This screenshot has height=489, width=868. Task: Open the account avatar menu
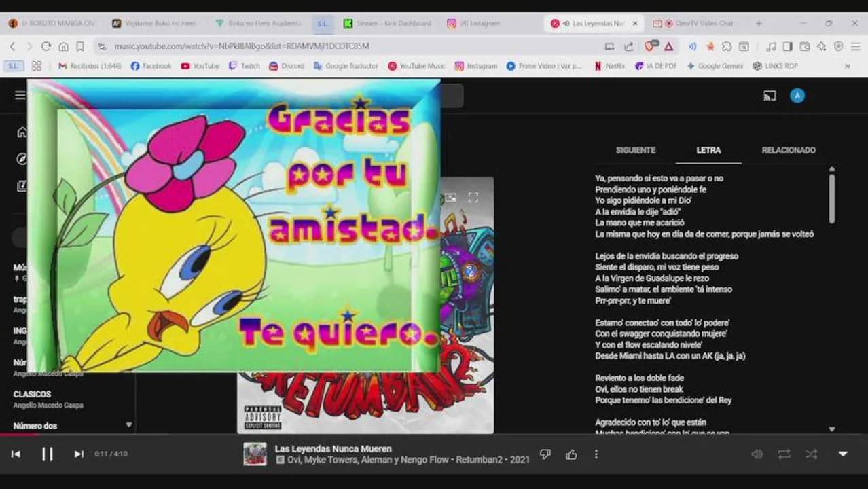click(797, 96)
